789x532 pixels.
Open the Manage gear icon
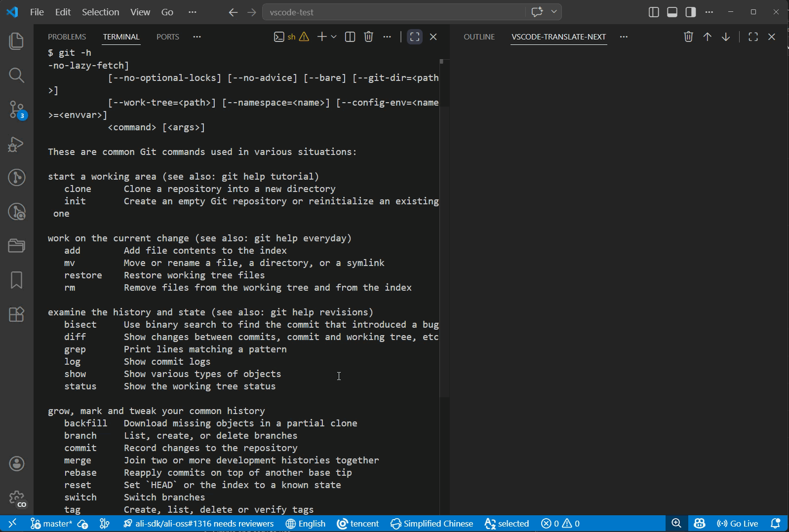tap(16, 498)
